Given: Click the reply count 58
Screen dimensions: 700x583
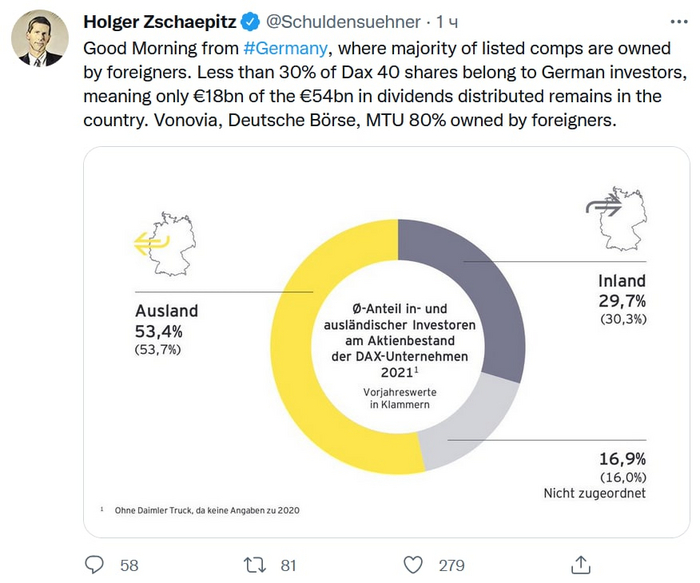Looking at the screenshot, I should pos(129,565).
